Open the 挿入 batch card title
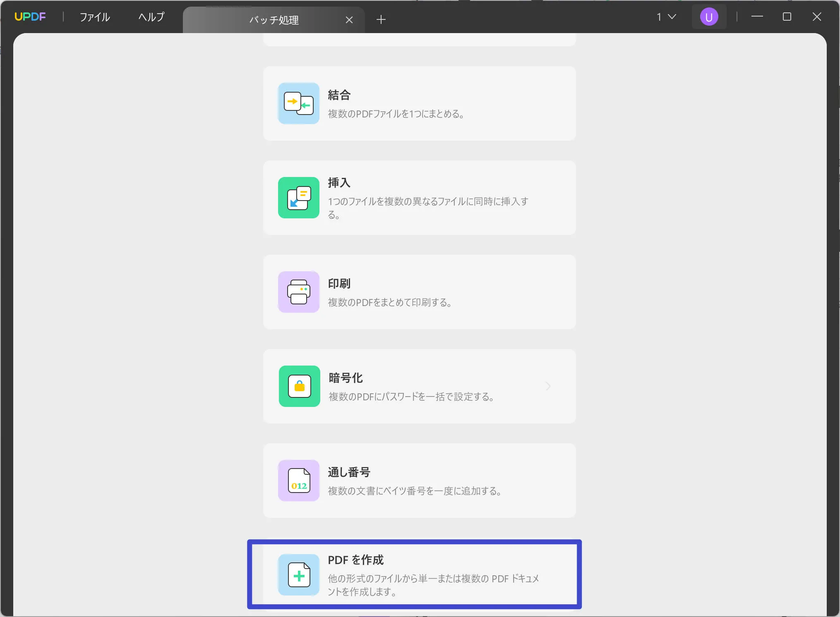This screenshot has height=617, width=840. pos(339,183)
